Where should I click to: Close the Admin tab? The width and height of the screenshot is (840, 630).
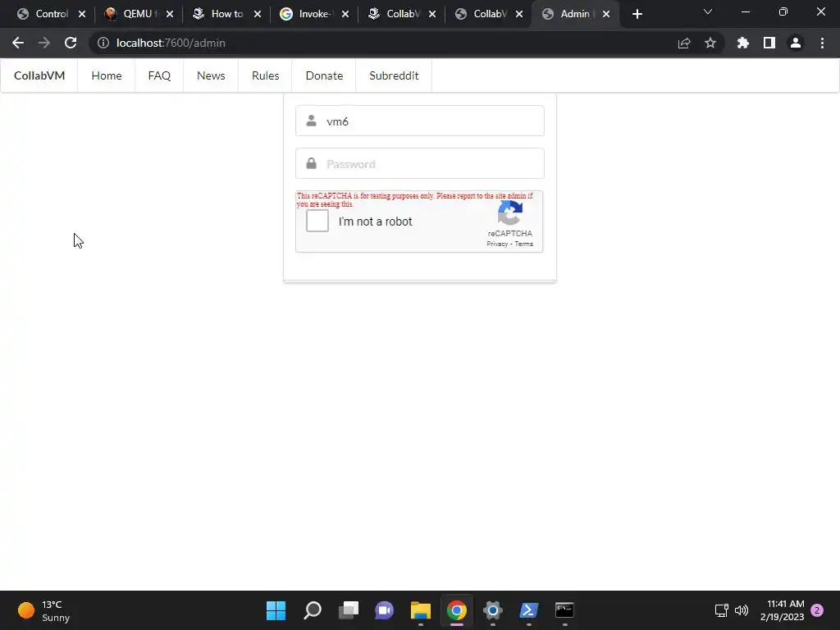click(606, 15)
